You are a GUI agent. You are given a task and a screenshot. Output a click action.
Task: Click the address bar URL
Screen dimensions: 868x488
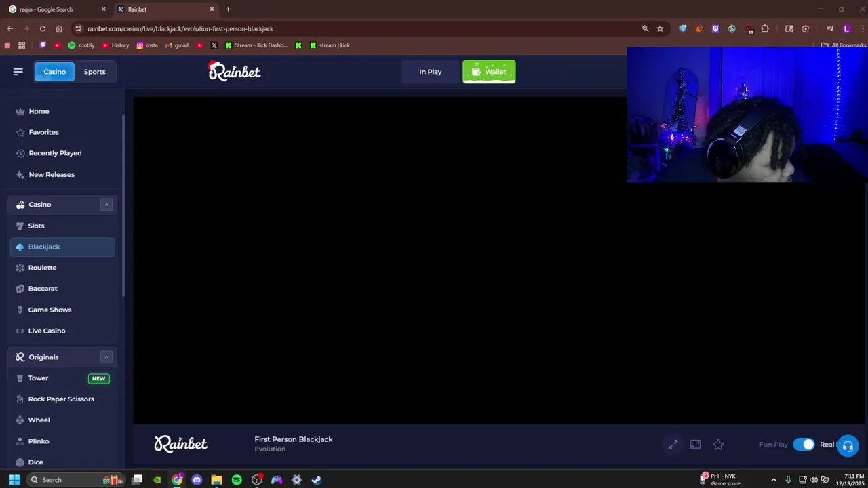(180, 28)
